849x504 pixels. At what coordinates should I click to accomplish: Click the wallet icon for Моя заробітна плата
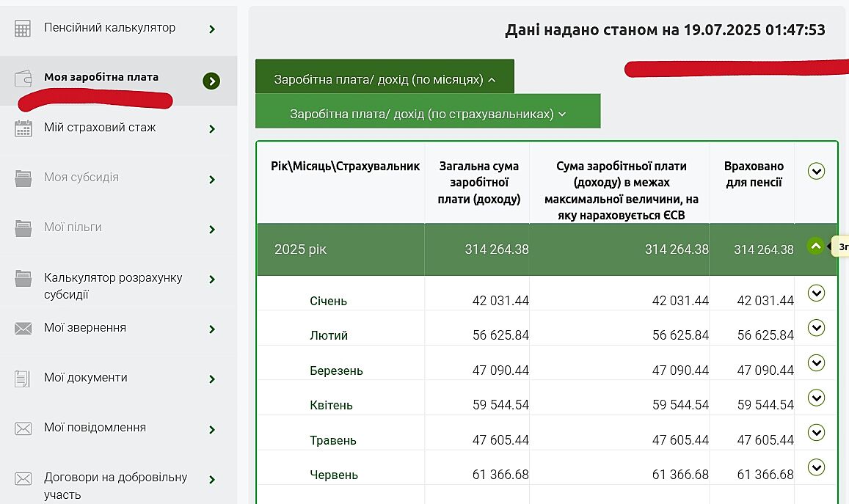coord(23,78)
